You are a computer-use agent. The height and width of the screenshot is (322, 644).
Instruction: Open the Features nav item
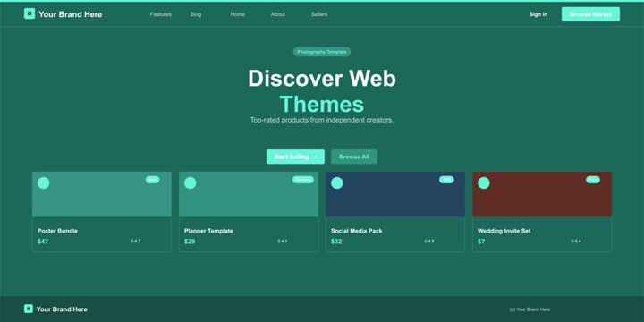coord(161,14)
